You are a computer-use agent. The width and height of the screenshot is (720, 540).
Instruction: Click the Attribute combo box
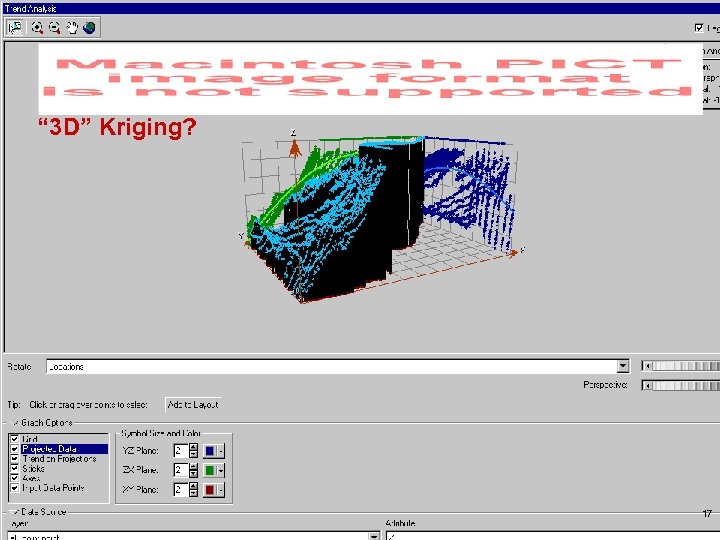[x=552, y=536]
